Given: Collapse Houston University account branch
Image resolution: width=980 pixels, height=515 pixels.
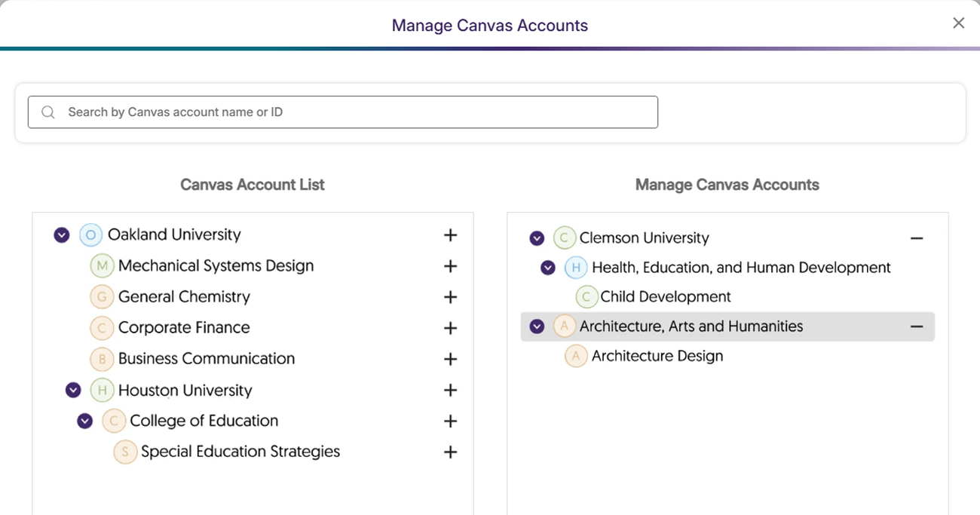Looking at the screenshot, I should (73, 390).
